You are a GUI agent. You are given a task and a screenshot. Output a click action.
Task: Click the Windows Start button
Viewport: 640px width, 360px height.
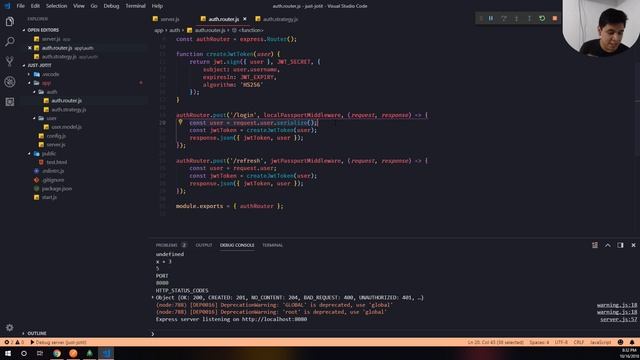click(8, 353)
